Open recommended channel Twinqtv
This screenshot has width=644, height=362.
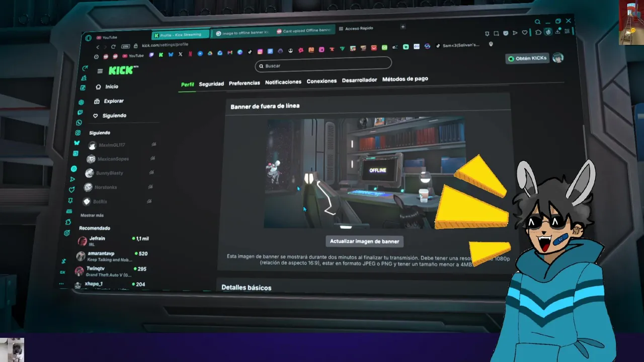[110, 271]
